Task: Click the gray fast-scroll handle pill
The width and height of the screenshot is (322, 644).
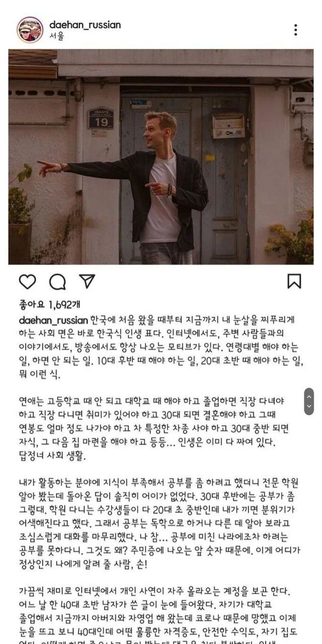Action: tap(309, 401)
